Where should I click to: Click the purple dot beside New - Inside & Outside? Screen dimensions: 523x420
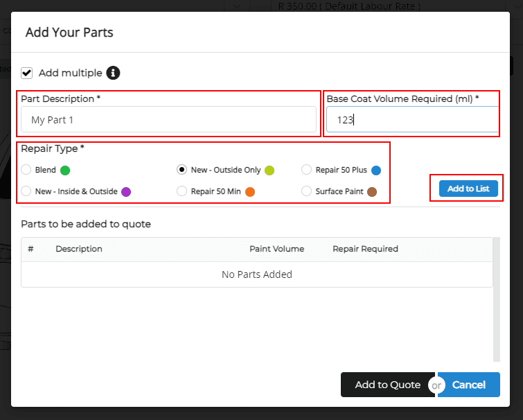(126, 191)
